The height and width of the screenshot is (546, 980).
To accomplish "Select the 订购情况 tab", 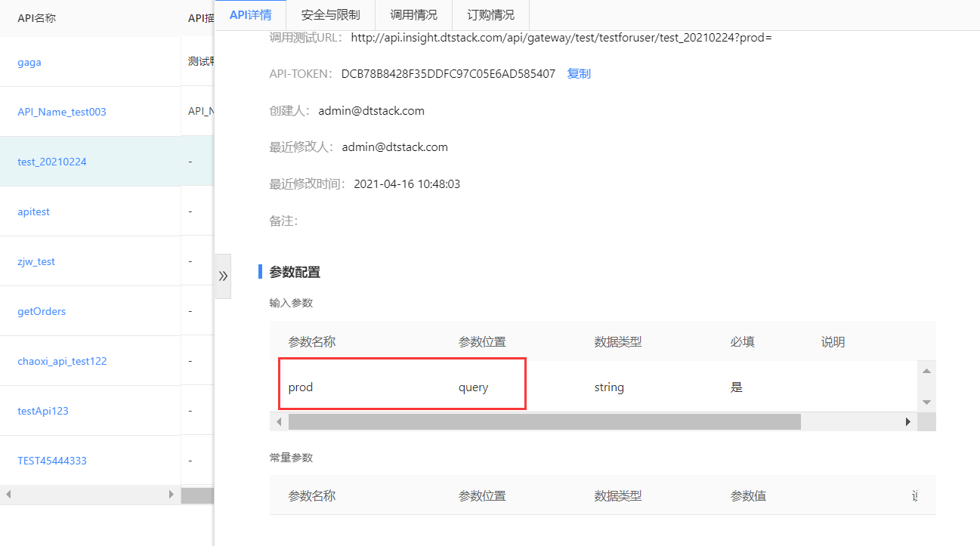I will tap(490, 15).
